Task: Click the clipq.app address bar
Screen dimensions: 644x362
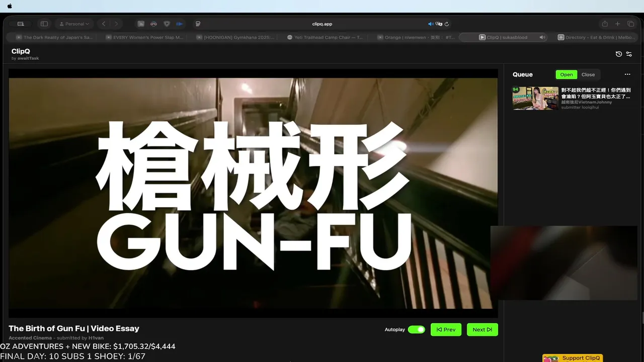Action: tap(322, 24)
